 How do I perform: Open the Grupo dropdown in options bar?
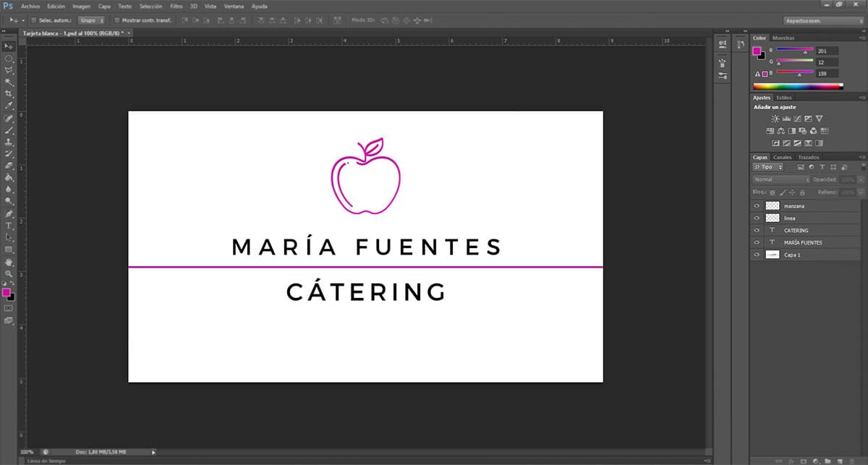click(91, 20)
